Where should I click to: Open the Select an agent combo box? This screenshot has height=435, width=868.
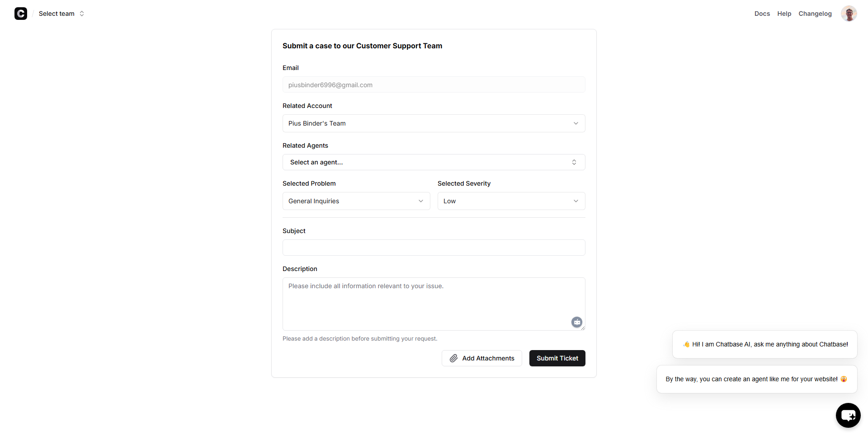coord(434,162)
